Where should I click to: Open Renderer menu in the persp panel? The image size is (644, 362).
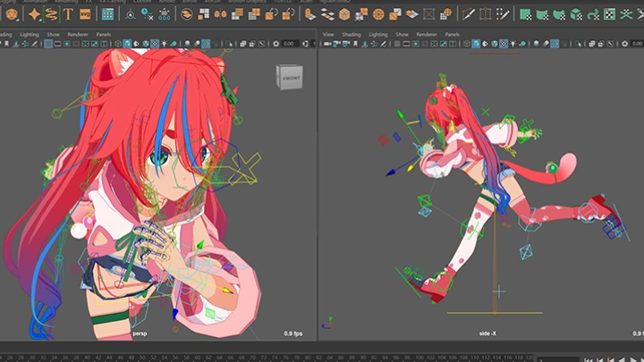(x=78, y=35)
